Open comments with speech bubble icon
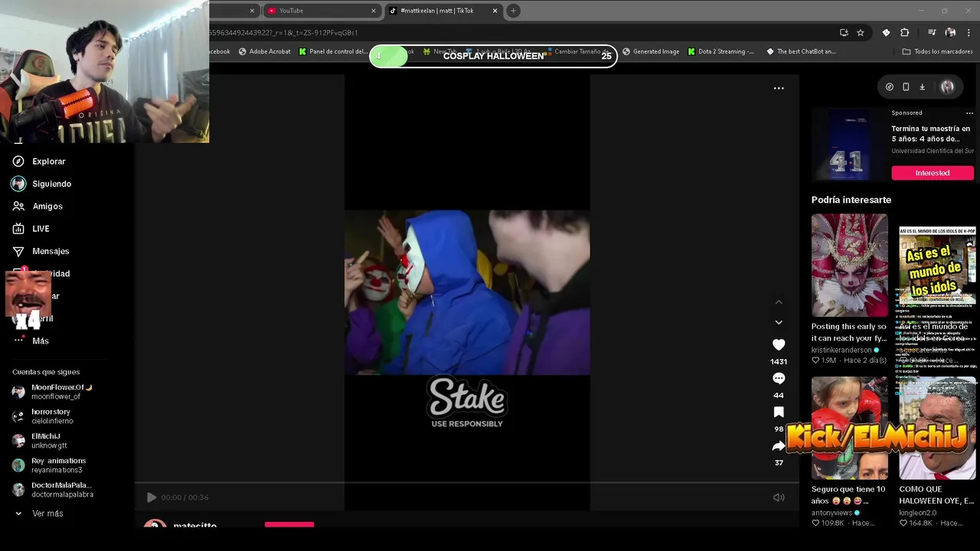Image resolution: width=980 pixels, height=551 pixels. click(x=779, y=378)
